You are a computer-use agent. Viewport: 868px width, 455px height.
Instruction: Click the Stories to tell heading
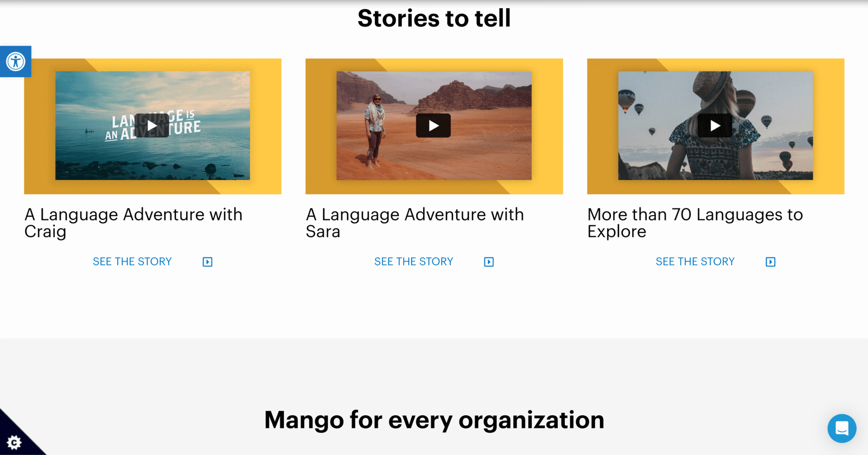click(x=434, y=18)
